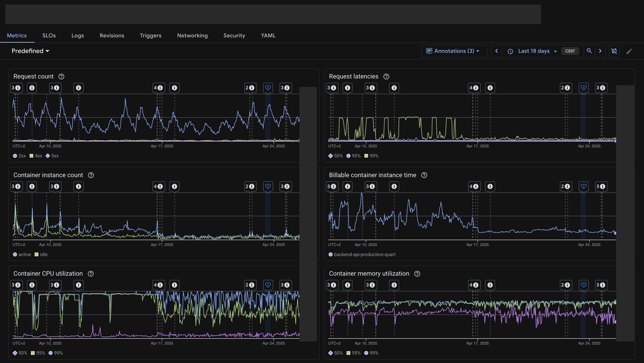Open the Last 18 days time selector

[533, 51]
